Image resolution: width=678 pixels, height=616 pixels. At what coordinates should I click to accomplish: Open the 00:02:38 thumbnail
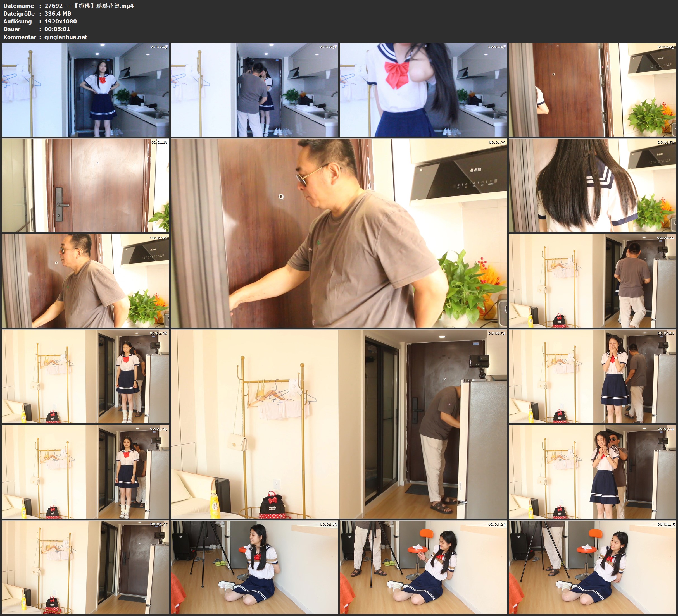85,376
